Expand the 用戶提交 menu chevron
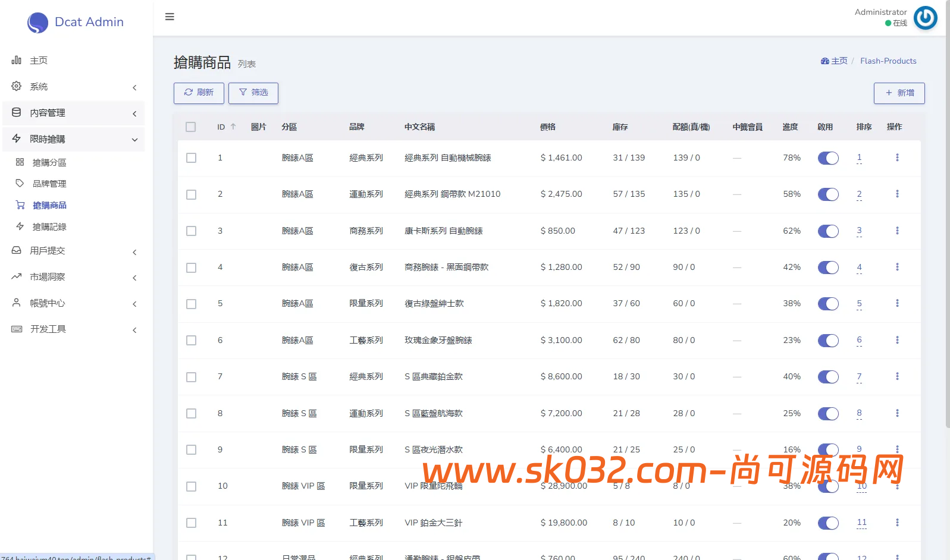950x560 pixels. click(x=134, y=252)
